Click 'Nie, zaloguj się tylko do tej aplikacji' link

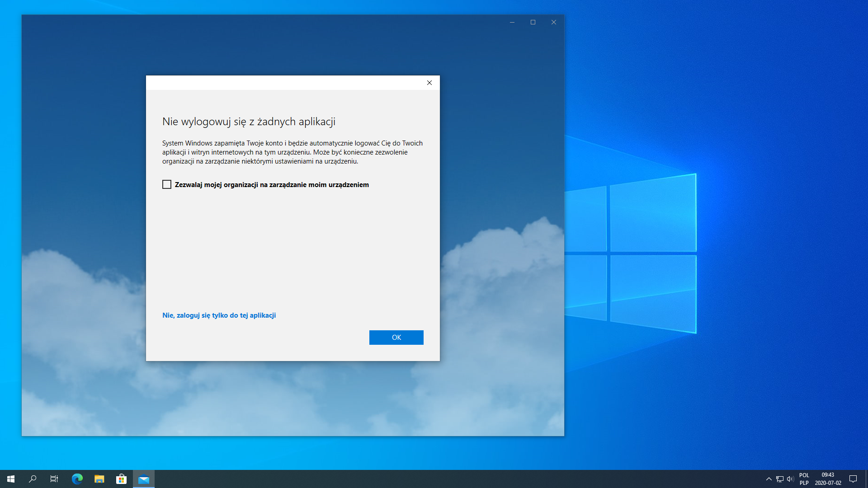[219, 315]
